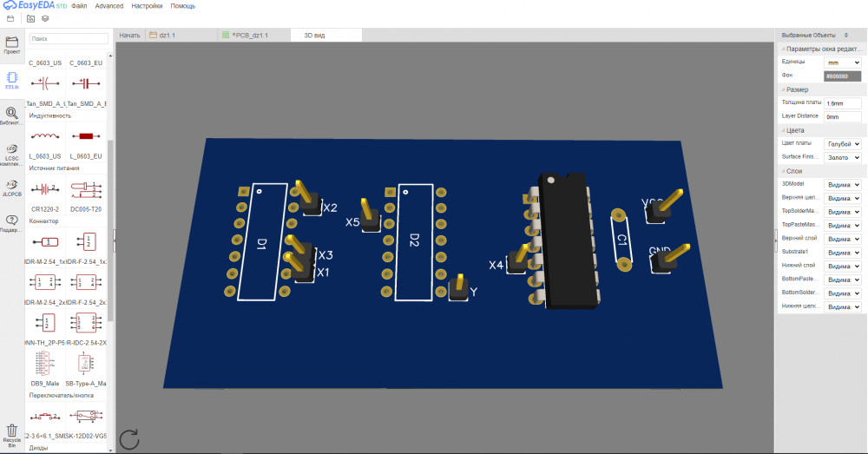Click the Поиск search field
This screenshot has height=454, width=868.
point(68,39)
